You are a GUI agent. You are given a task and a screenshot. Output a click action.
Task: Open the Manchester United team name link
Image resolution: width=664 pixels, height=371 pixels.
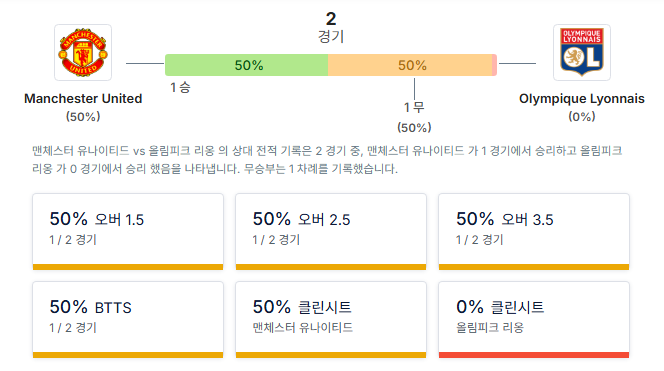click(83, 99)
